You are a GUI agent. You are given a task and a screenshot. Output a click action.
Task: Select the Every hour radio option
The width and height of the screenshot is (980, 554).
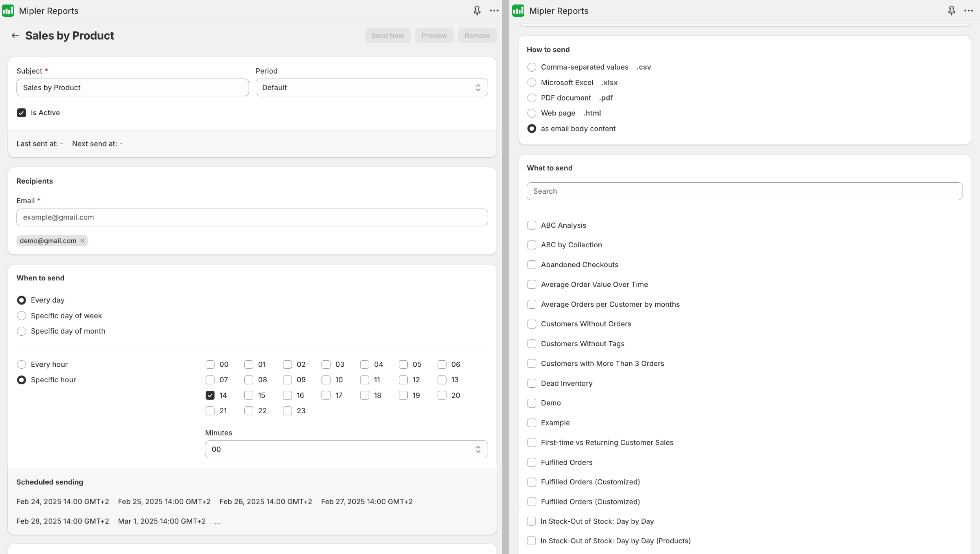tap(22, 365)
